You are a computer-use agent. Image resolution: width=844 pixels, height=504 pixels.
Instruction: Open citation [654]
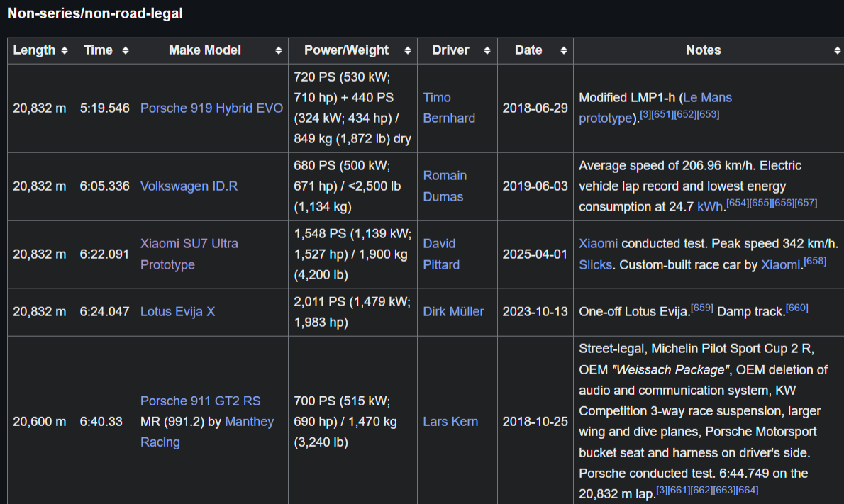point(738,203)
